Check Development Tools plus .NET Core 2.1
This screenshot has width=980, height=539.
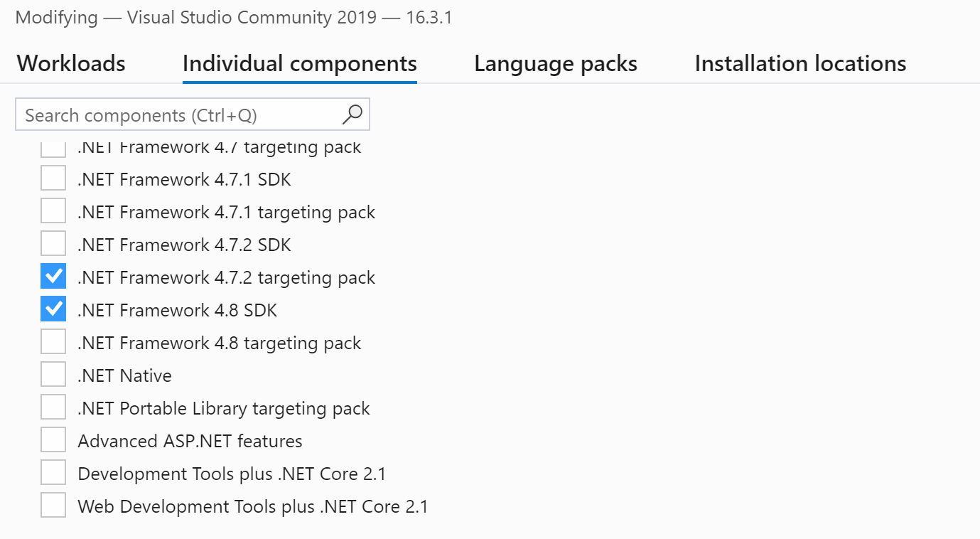tap(53, 472)
